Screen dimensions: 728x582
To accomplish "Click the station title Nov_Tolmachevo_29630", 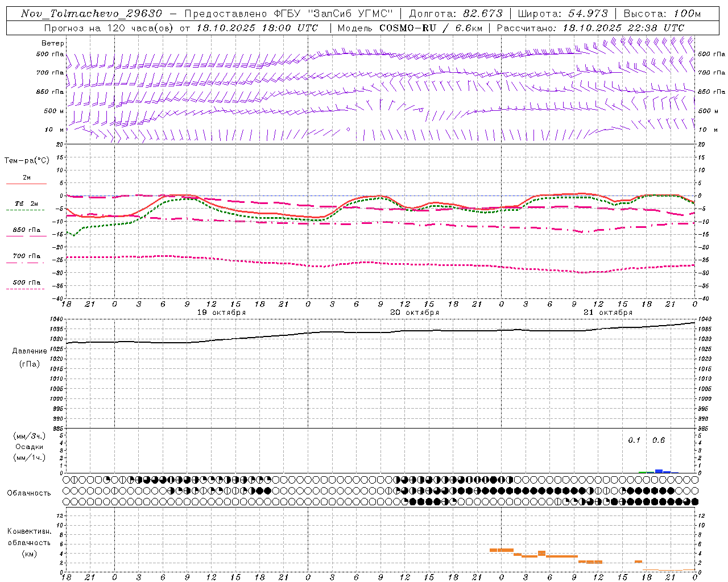I will (x=91, y=14).
